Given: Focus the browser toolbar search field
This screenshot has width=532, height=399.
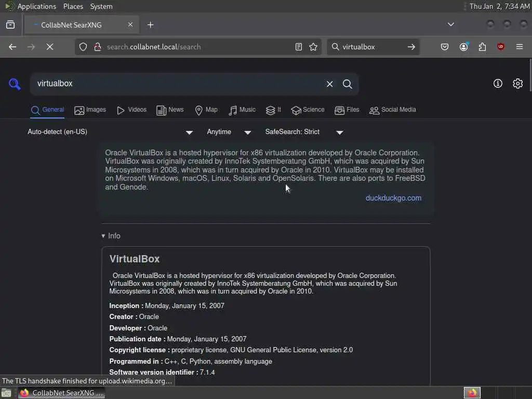Looking at the screenshot, I should click(373, 47).
